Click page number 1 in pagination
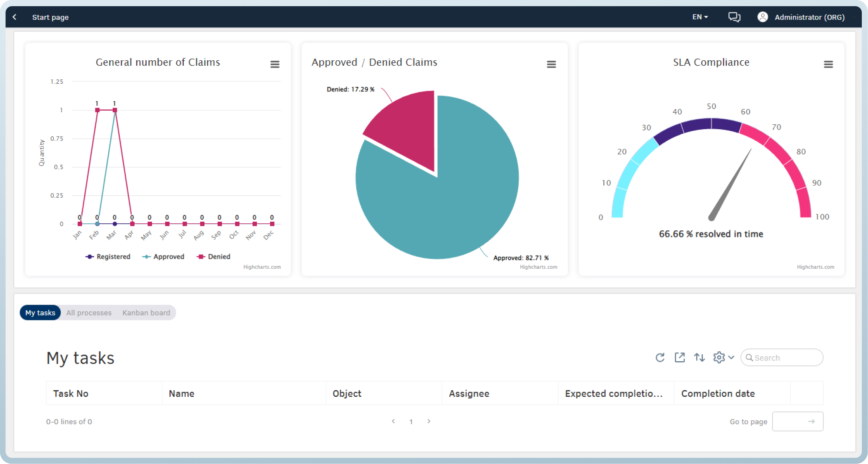Viewport: 868px width, 464px height. coord(411,421)
